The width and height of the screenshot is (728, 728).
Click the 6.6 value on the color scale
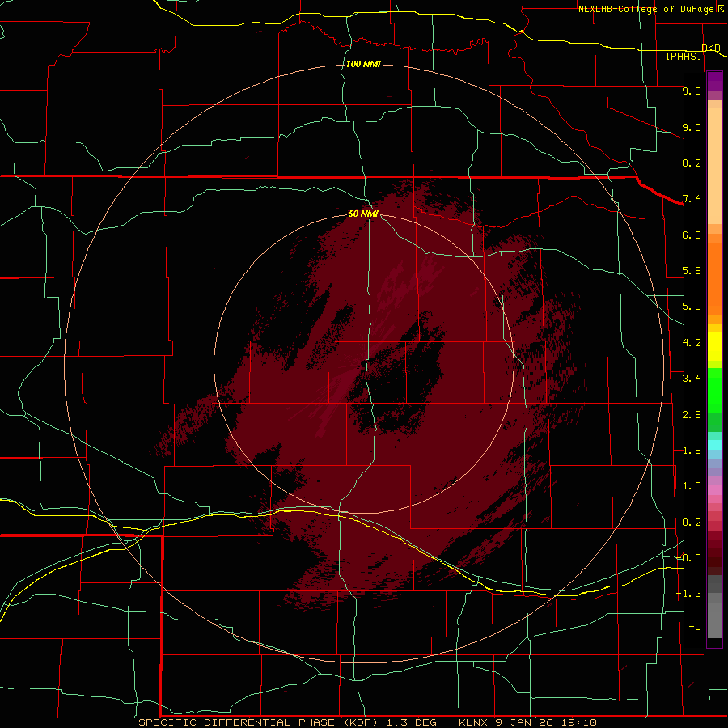tap(692, 235)
